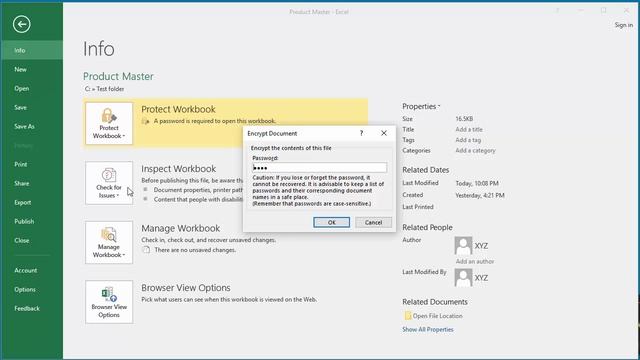Click Add a tag property field
Image resolution: width=640 pixels, height=360 pixels.
(x=468, y=140)
